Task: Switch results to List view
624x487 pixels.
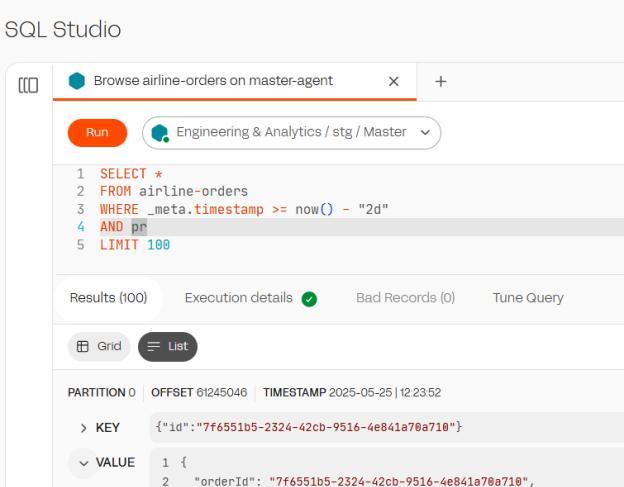Action: pos(168,346)
